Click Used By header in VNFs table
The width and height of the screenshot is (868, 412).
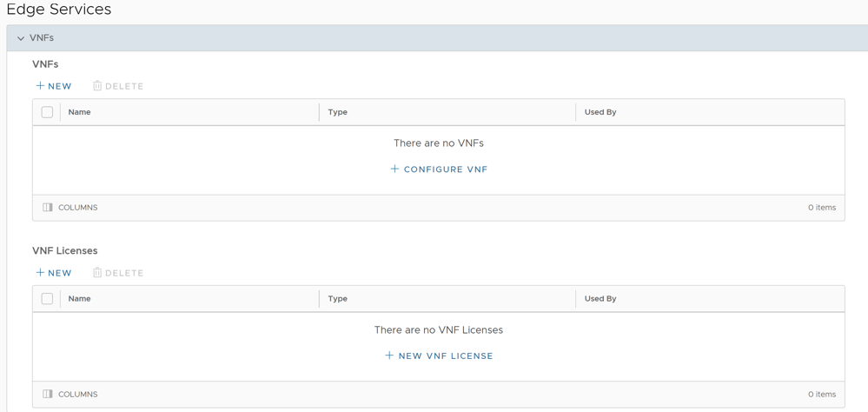600,112
